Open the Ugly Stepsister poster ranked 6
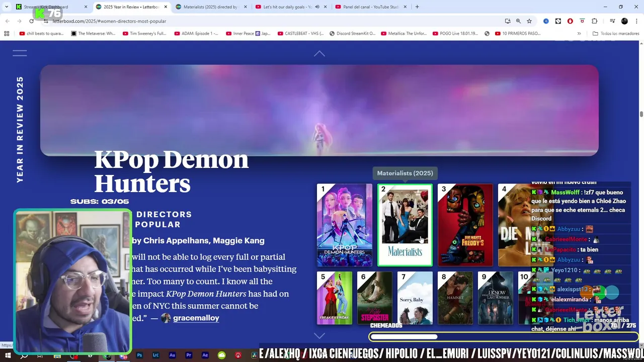The image size is (644, 362). coord(375,298)
